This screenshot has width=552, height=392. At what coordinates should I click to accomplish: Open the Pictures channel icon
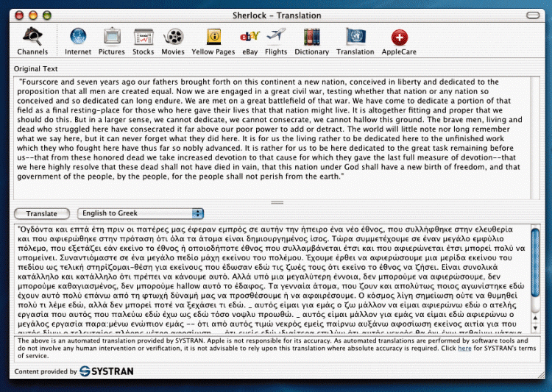(x=112, y=36)
